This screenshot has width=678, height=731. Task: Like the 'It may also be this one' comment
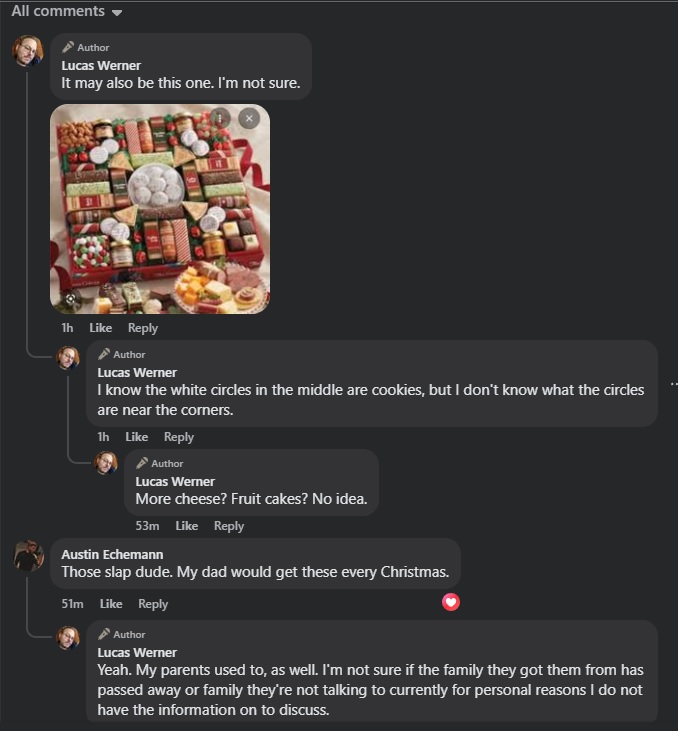(101, 328)
